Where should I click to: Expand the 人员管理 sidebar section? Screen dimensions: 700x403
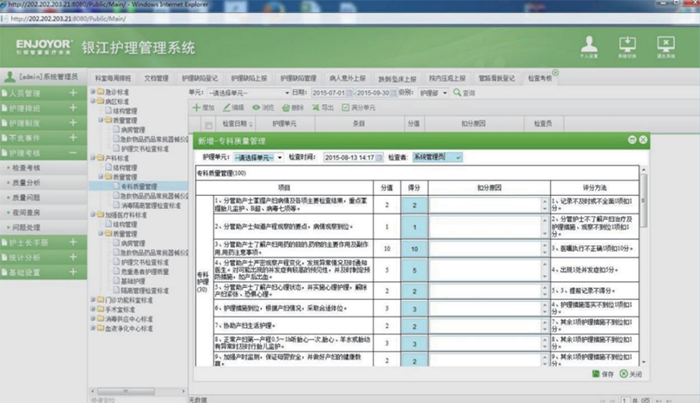(73, 93)
